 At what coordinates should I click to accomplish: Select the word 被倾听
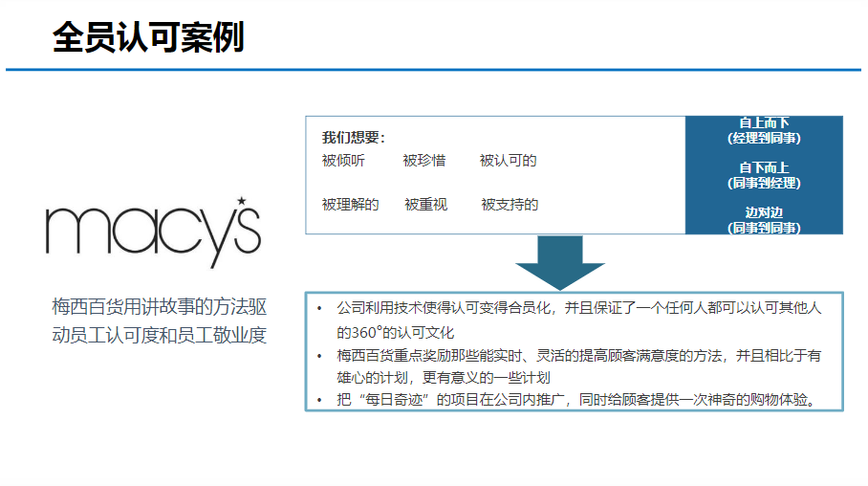coord(343,161)
